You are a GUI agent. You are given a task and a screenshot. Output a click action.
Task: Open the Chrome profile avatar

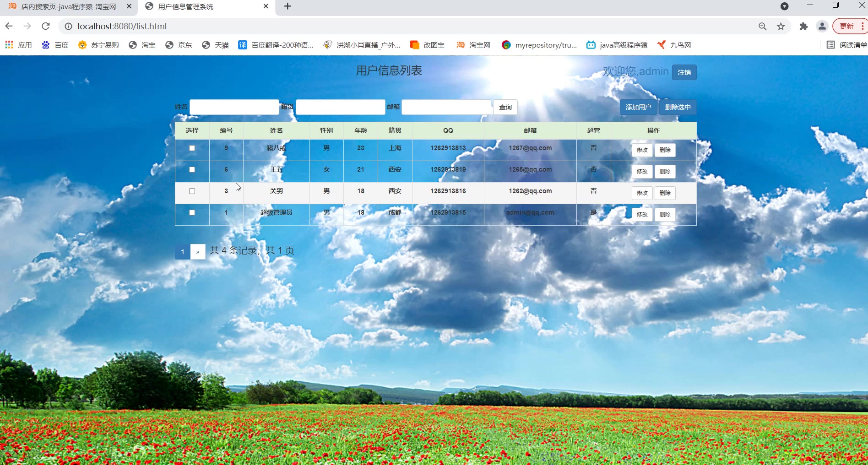coord(822,26)
